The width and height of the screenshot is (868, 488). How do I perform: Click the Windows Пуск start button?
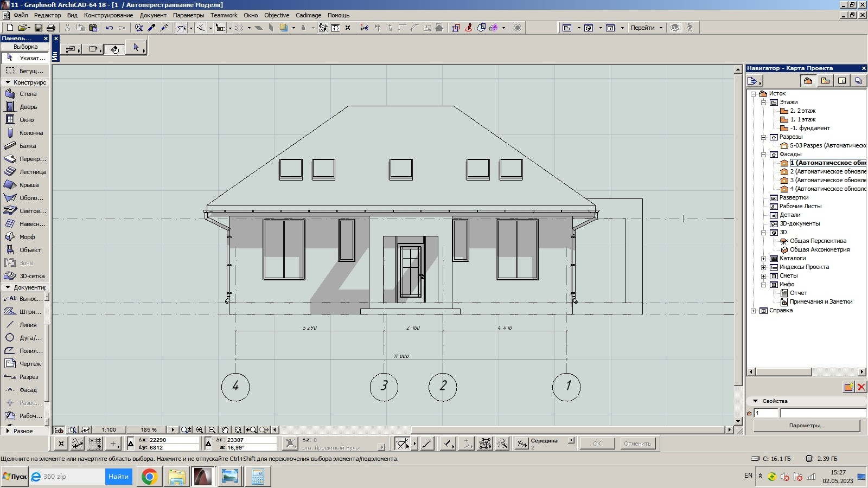(15, 477)
